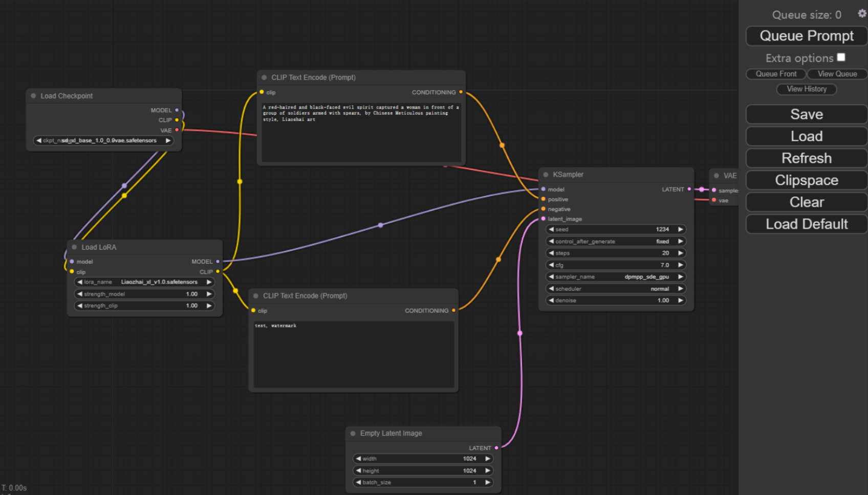
Task: Collapse the Load Checkpoint node via its dot
Action: click(33, 96)
